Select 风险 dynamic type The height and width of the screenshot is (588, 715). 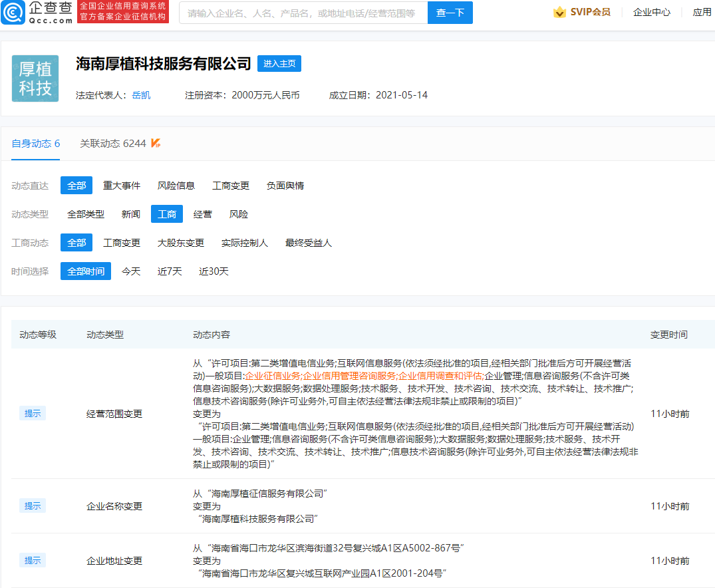pyautogui.click(x=239, y=214)
